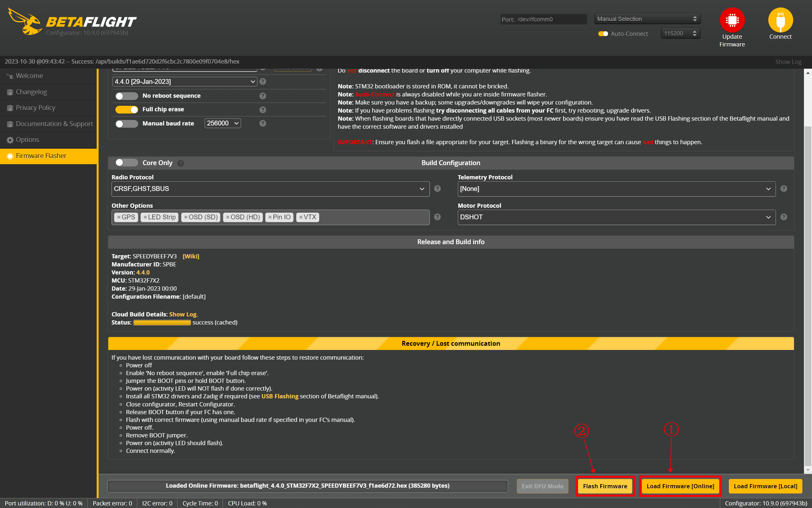Image resolution: width=812 pixels, height=508 pixels.
Task: Open the USB Flashing manual link
Action: [x=279, y=396]
